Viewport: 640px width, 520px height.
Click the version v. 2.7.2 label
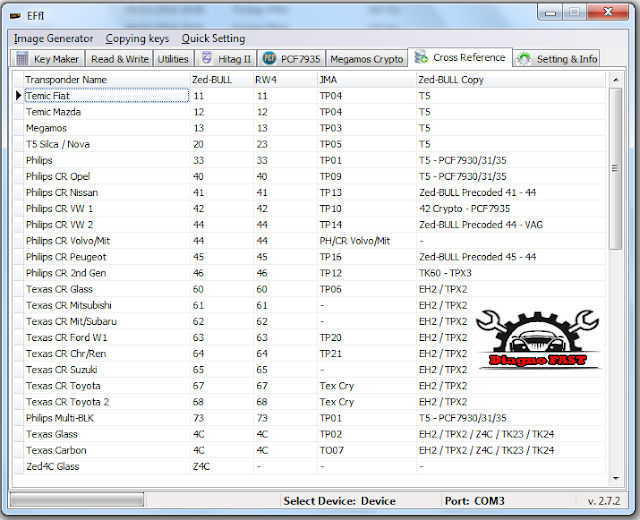[604, 501]
